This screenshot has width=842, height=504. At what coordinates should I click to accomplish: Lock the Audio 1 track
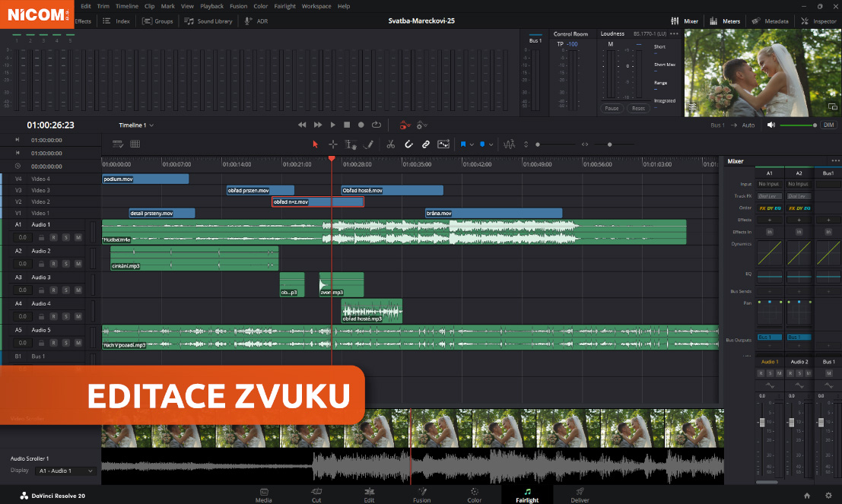tap(41, 237)
